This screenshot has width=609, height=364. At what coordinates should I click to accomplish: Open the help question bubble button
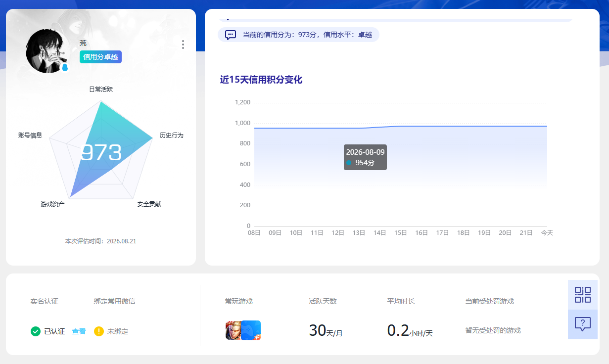(583, 324)
